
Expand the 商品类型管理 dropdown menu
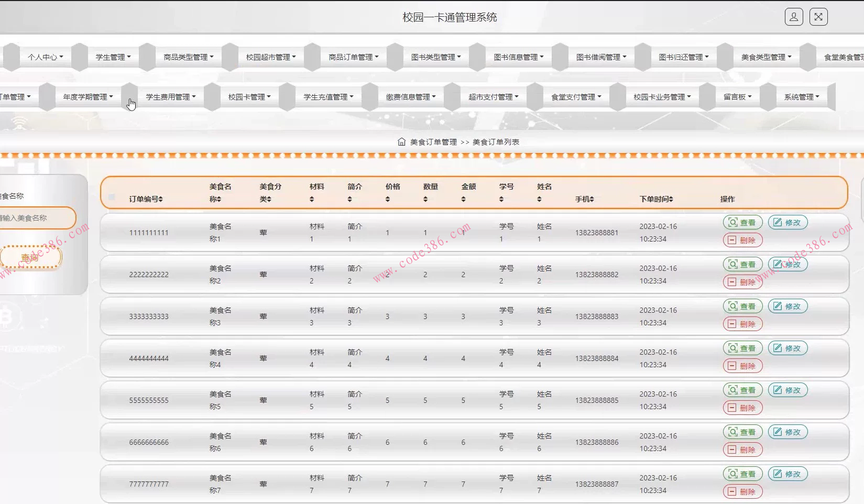coord(189,57)
